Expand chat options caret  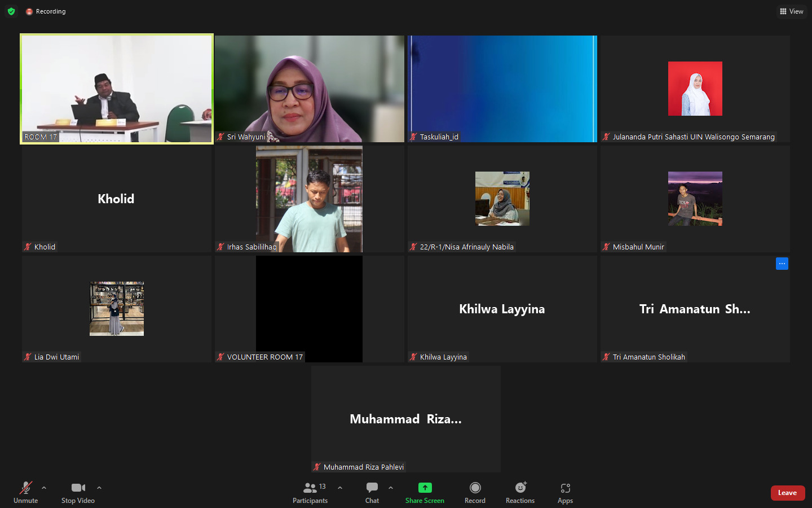tap(391, 488)
